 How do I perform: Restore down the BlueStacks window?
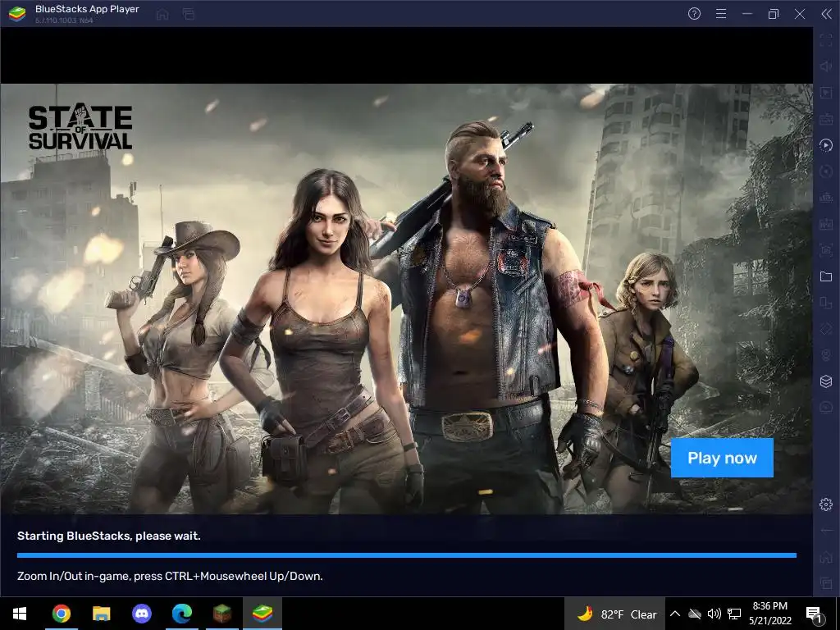tap(773, 14)
